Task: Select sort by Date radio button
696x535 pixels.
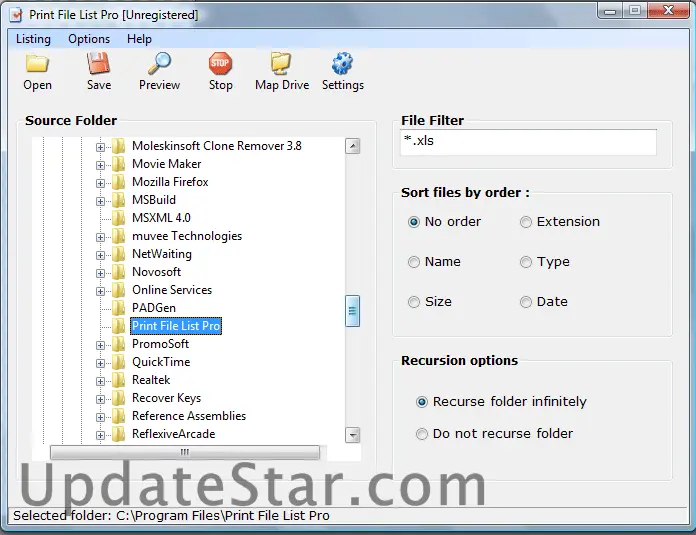Action: tap(526, 302)
